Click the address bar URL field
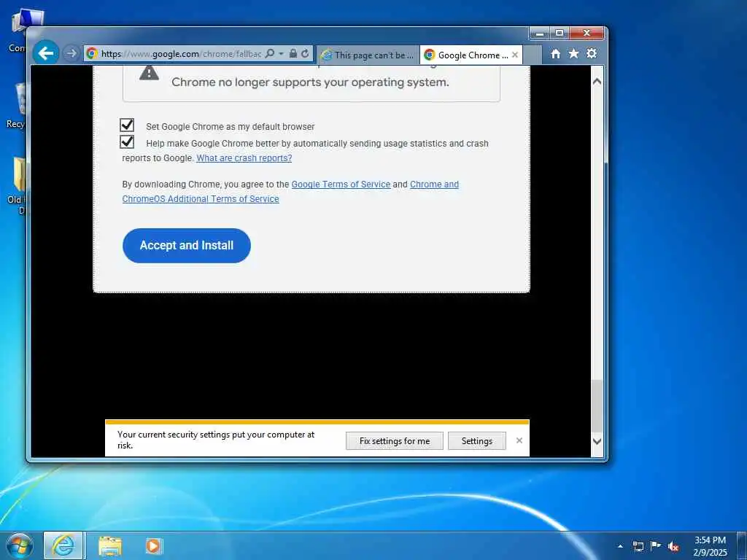 181,54
